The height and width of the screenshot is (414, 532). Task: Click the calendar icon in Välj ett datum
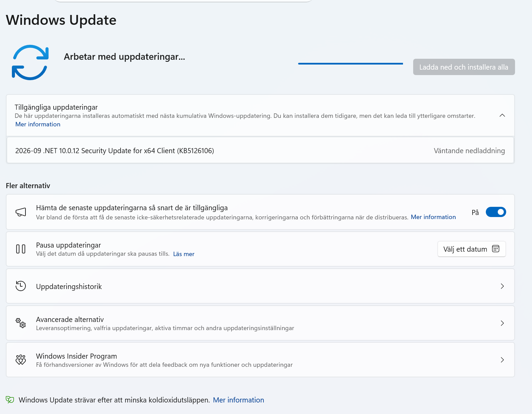(496, 249)
